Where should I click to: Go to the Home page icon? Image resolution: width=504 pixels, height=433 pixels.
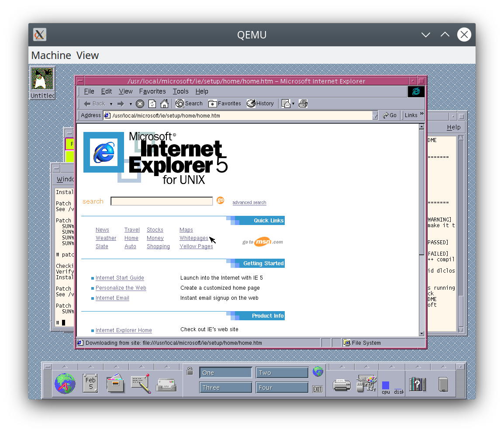(x=164, y=104)
